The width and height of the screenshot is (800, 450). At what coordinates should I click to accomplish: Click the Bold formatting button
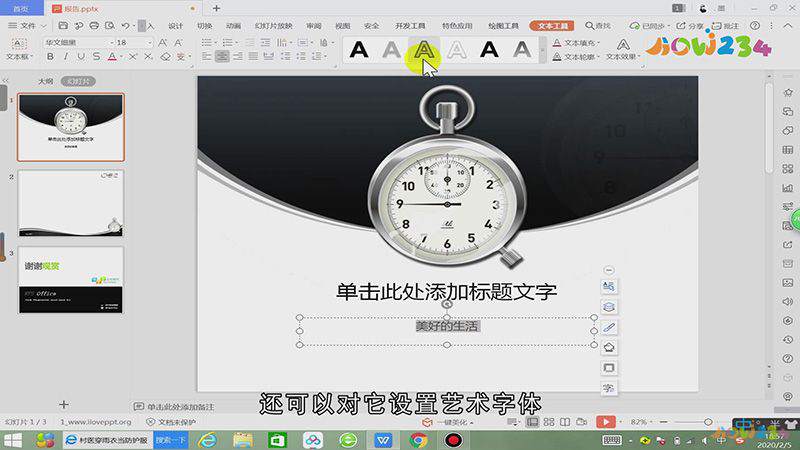(50, 57)
